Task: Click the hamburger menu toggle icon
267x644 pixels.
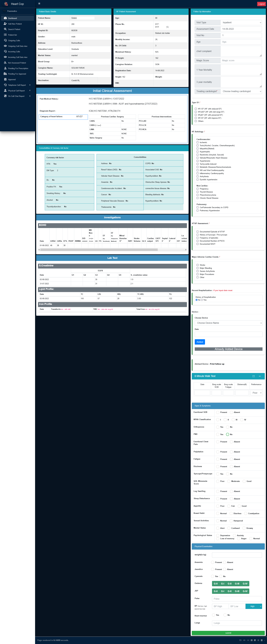Action: [39, 4]
